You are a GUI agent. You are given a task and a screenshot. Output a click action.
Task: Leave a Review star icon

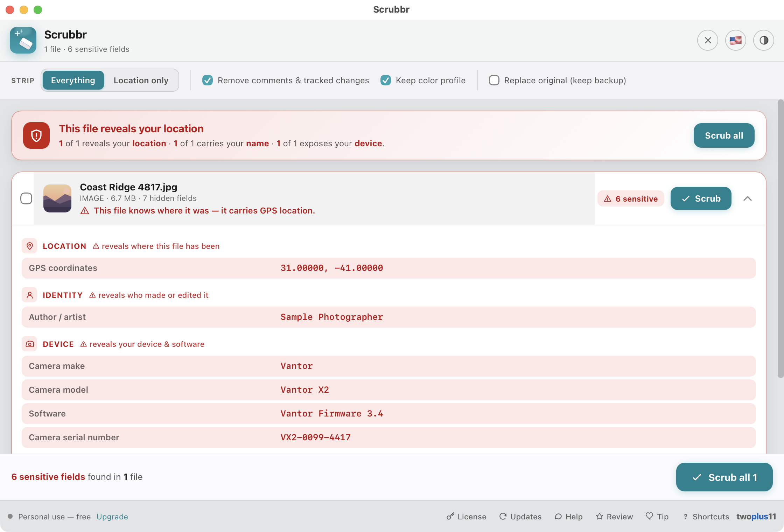pyautogui.click(x=600, y=516)
